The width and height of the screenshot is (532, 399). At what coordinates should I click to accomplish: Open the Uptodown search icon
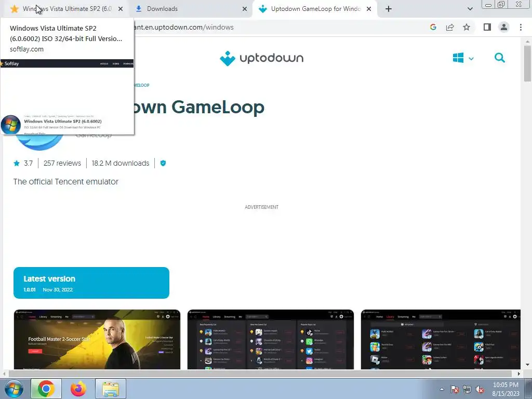click(499, 58)
